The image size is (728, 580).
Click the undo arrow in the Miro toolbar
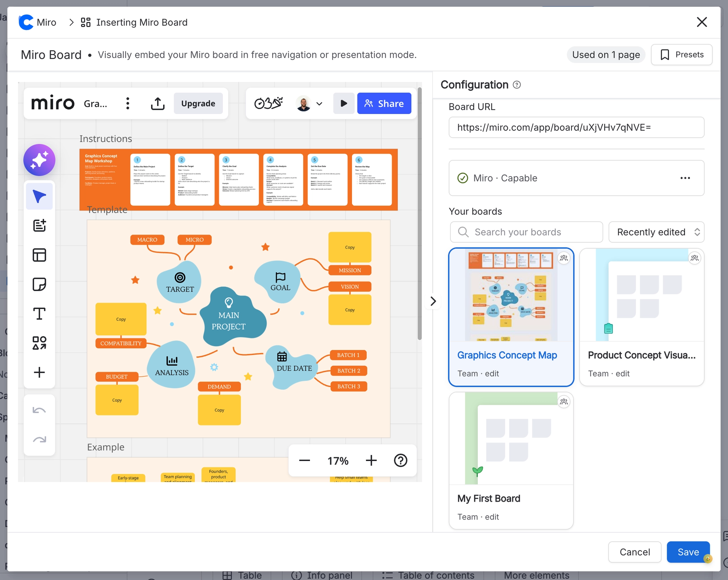(x=39, y=411)
